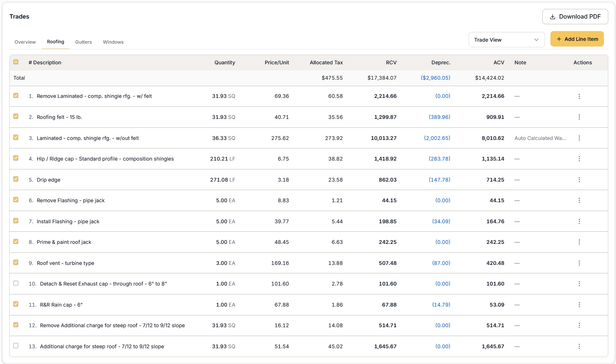Viewport: 616px width, 364px height.
Task: Click RCV value 10,013.27
Action: (x=384, y=138)
